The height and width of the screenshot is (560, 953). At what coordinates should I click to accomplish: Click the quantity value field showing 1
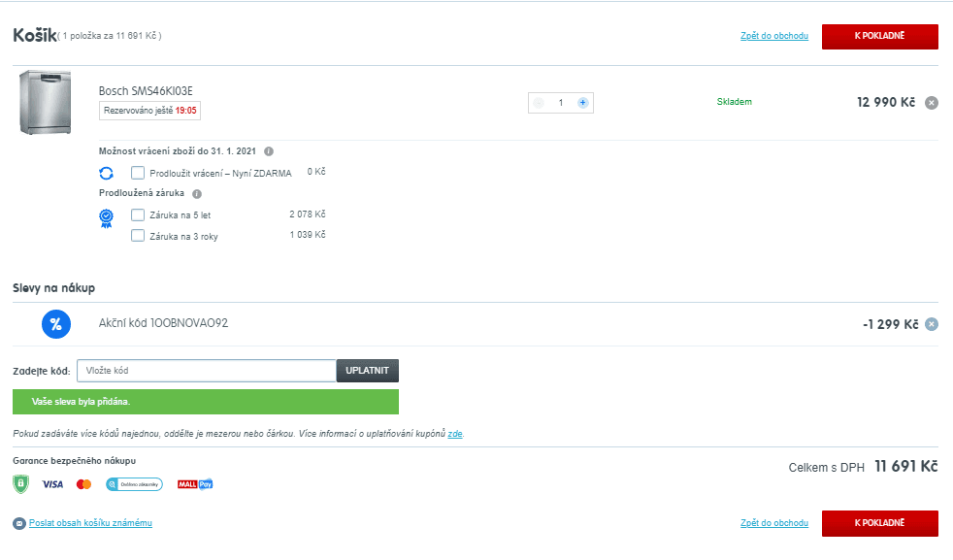561,103
